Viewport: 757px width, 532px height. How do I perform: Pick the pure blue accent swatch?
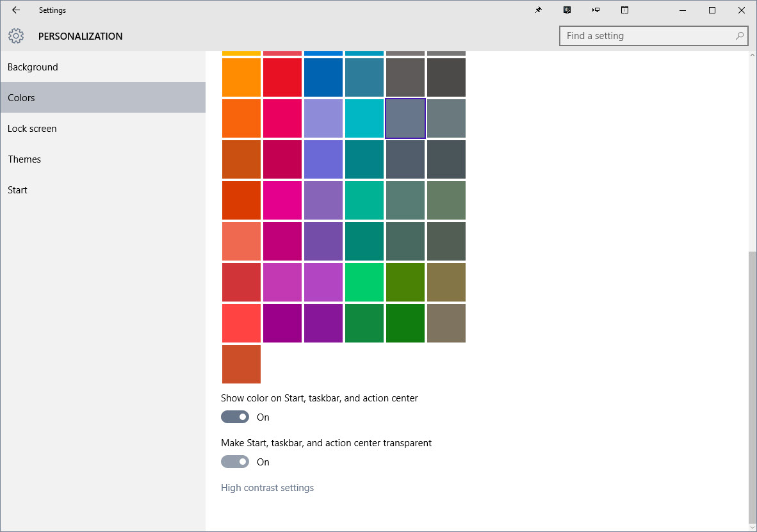point(323,77)
